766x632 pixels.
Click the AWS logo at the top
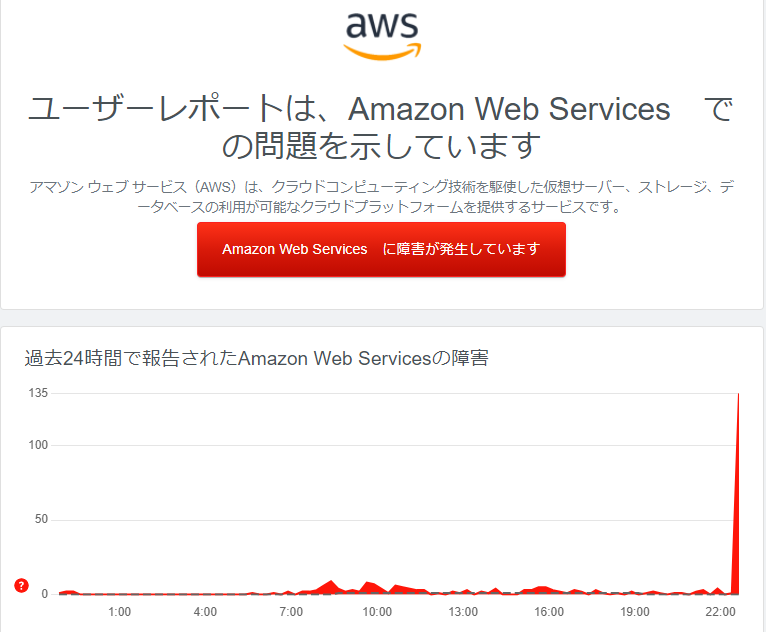(x=383, y=36)
